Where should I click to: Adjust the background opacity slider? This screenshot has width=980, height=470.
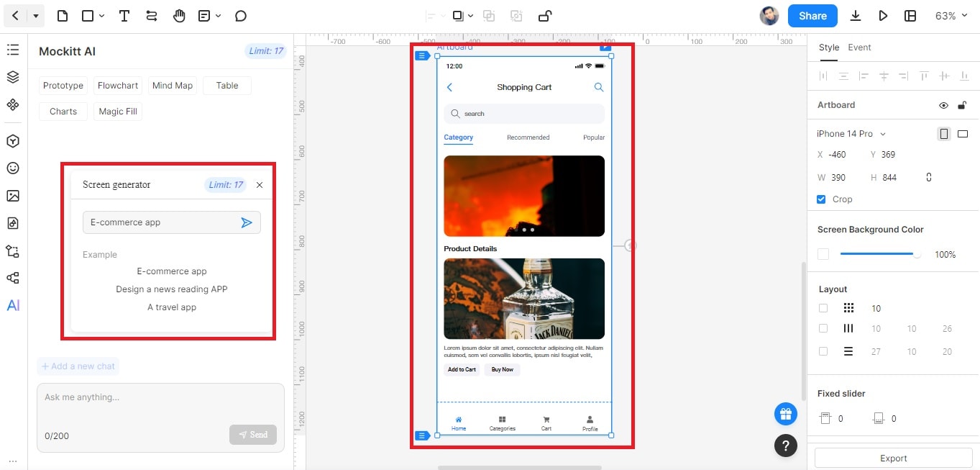point(880,254)
